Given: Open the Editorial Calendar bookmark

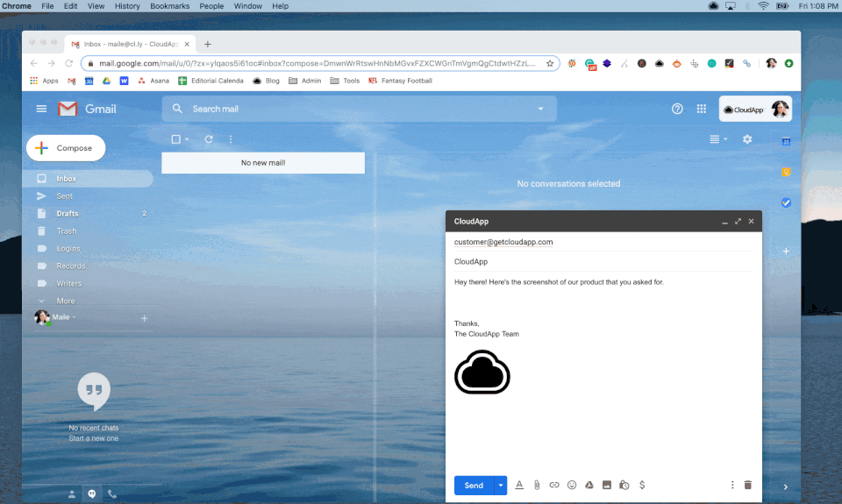Looking at the screenshot, I should pyautogui.click(x=211, y=81).
